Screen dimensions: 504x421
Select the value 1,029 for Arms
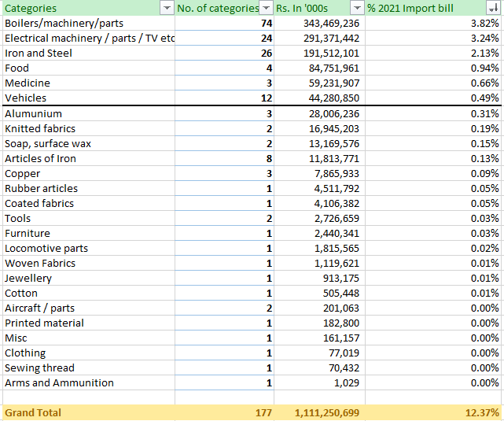(x=319, y=382)
